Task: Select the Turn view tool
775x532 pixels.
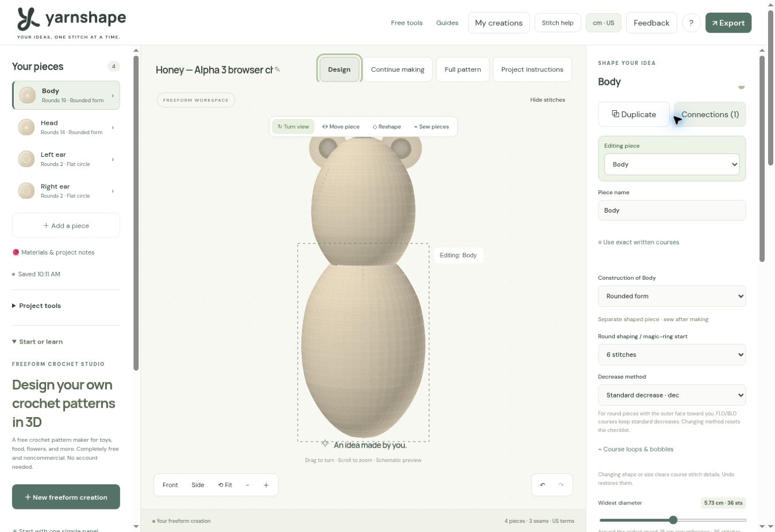Action: coord(293,126)
